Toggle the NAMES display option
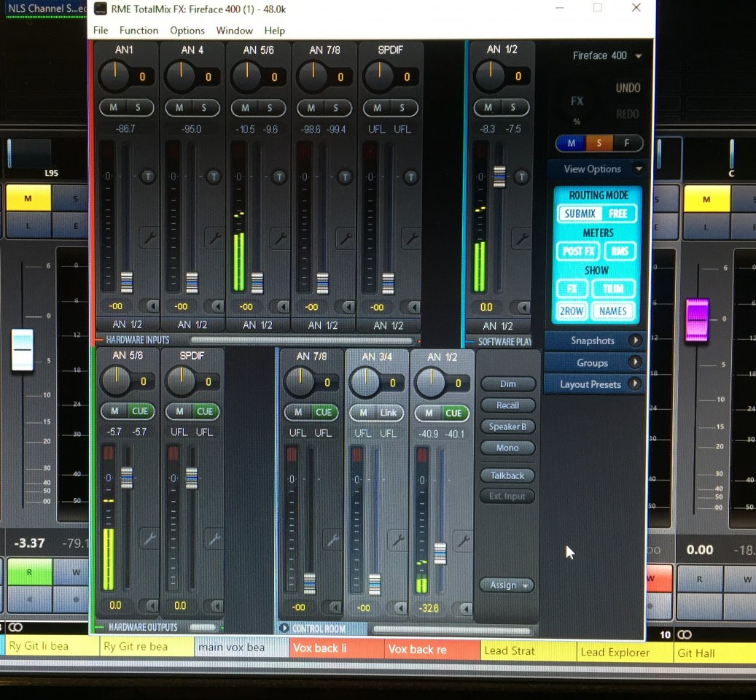The image size is (756, 700). (613, 311)
